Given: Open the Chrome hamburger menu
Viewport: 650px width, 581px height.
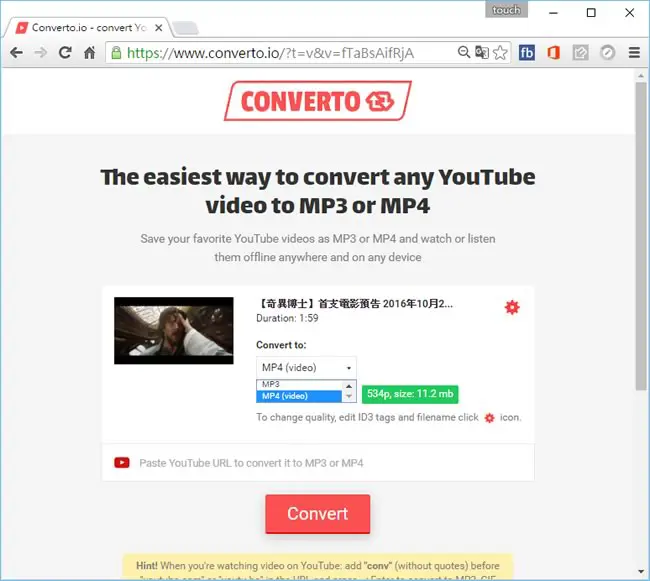Looking at the screenshot, I should point(634,53).
